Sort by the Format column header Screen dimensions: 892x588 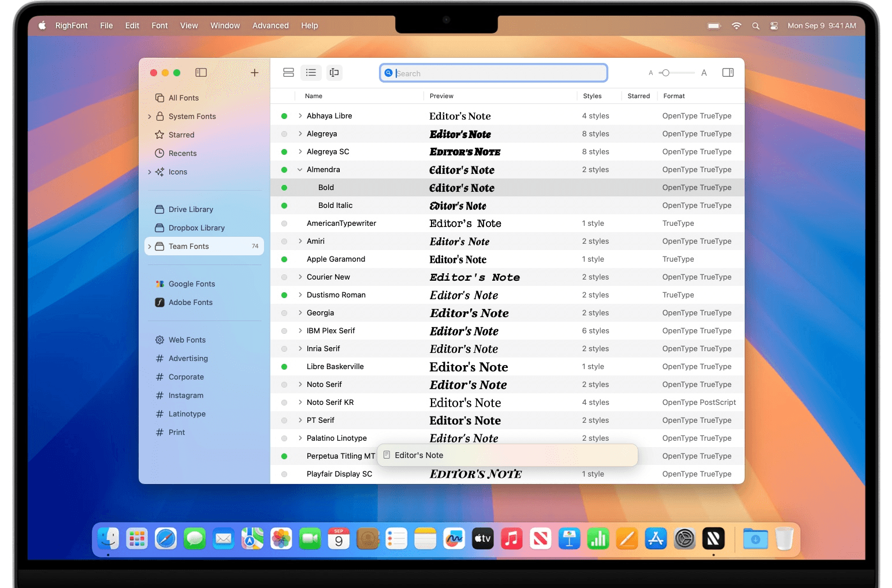coord(674,96)
